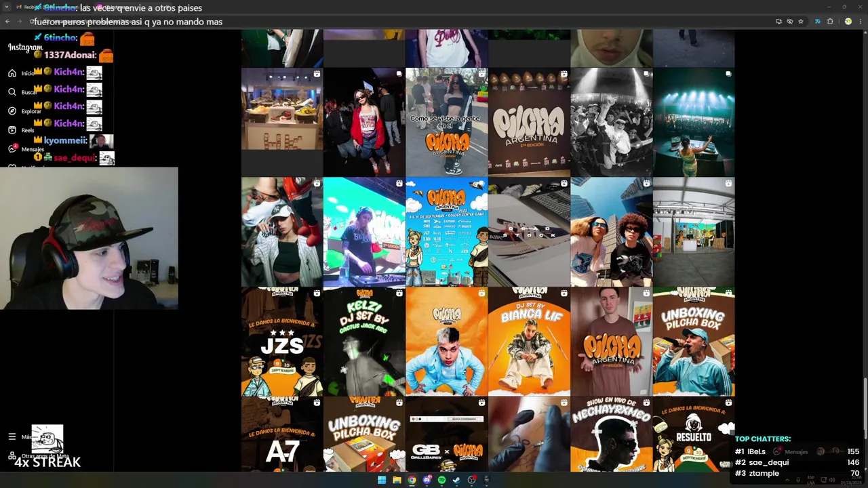
Task: Open the Unboxing Pilcha Box singer post
Action: (694, 342)
